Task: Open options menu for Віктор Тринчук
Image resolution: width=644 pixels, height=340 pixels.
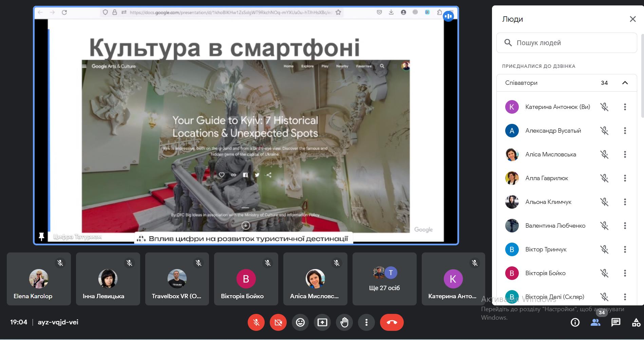Action: (625, 249)
